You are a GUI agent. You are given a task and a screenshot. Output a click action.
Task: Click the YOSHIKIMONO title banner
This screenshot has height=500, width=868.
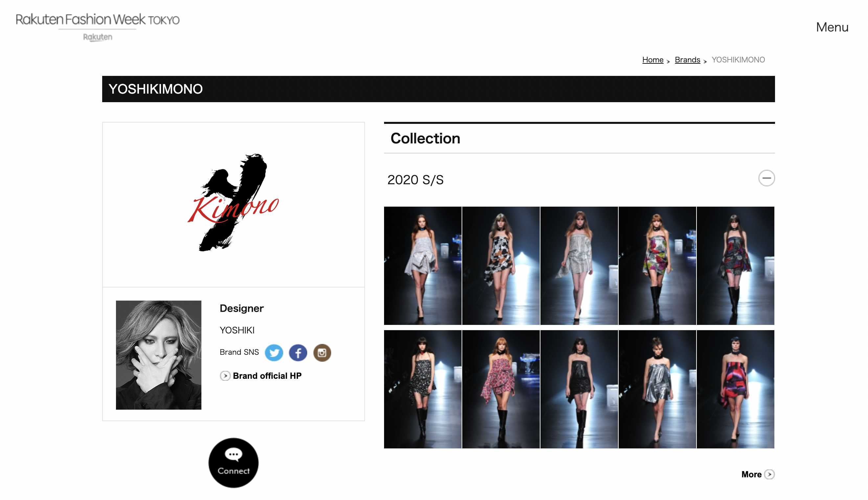438,89
